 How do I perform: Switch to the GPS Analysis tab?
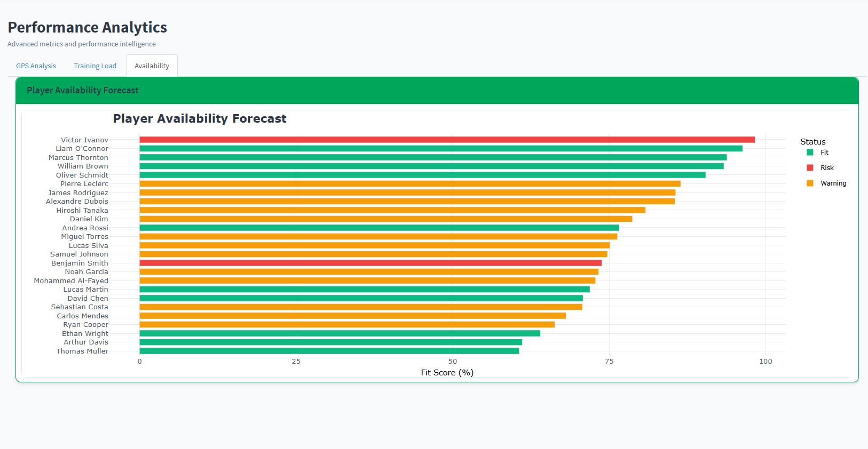click(x=36, y=66)
